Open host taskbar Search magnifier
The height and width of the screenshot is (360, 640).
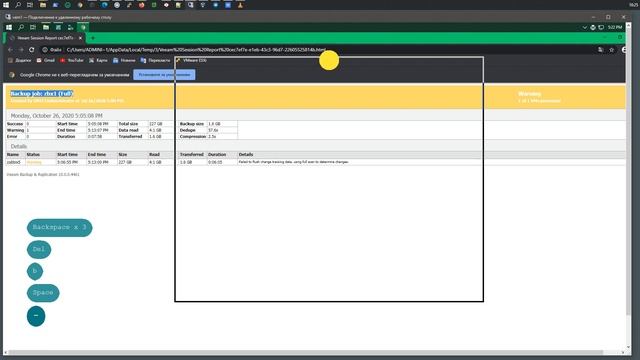(18, 5)
